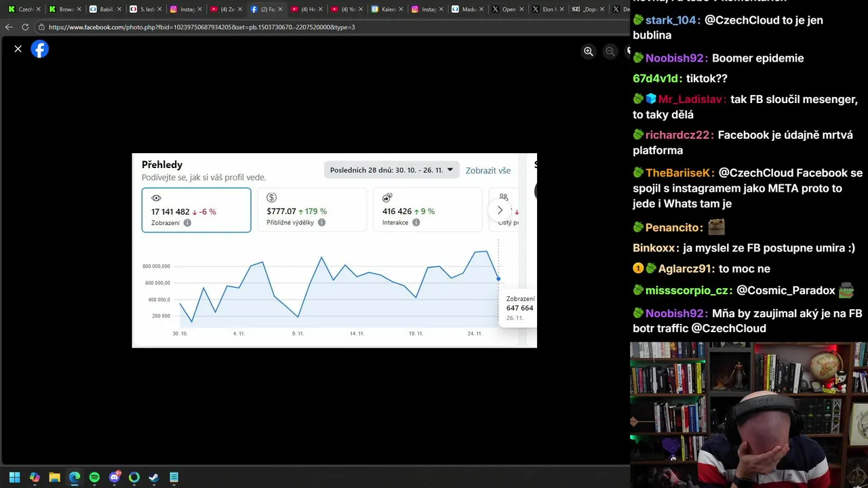The height and width of the screenshot is (488, 868).
Task: Open the Windows Start menu
Action: [x=14, y=477]
